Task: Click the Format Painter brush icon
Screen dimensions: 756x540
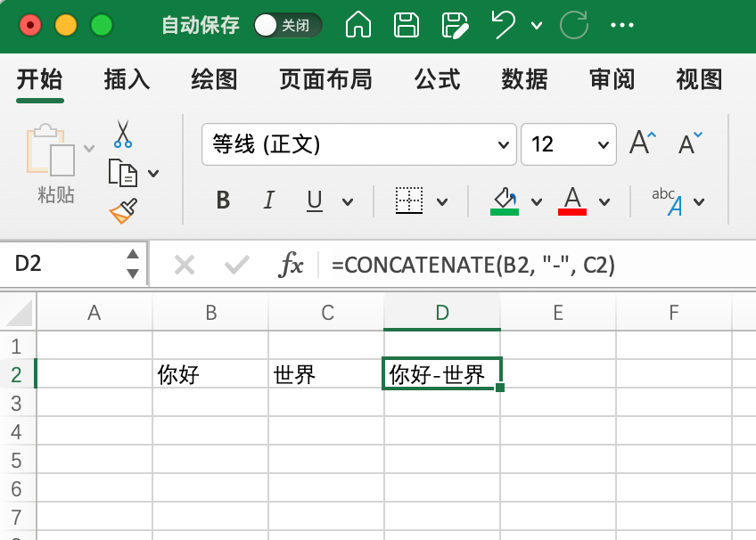Action: click(x=123, y=212)
